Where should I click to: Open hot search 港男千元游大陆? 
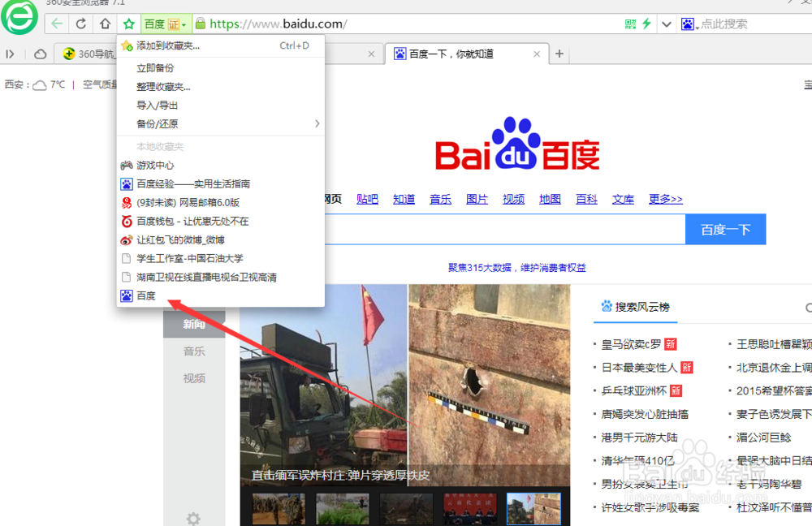point(639,438)
